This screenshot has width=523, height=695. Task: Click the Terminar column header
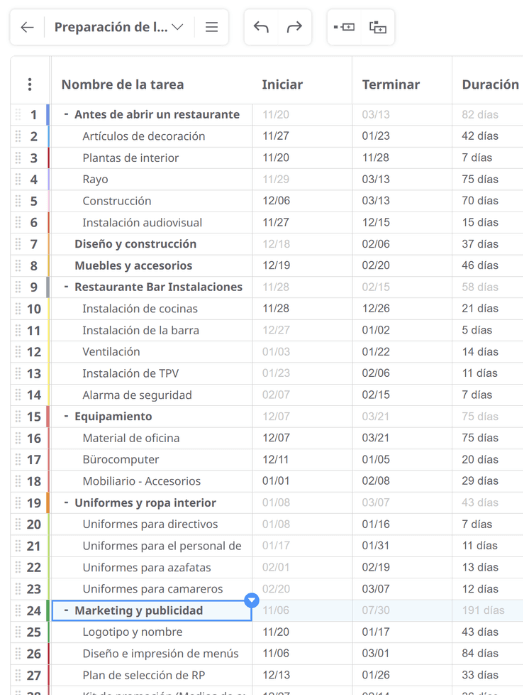click(x=391, y=84)
